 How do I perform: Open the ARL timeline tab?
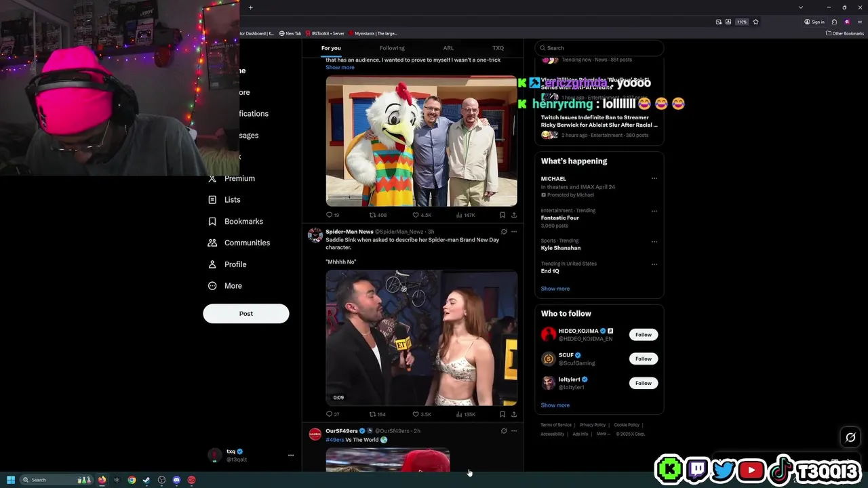448,48
